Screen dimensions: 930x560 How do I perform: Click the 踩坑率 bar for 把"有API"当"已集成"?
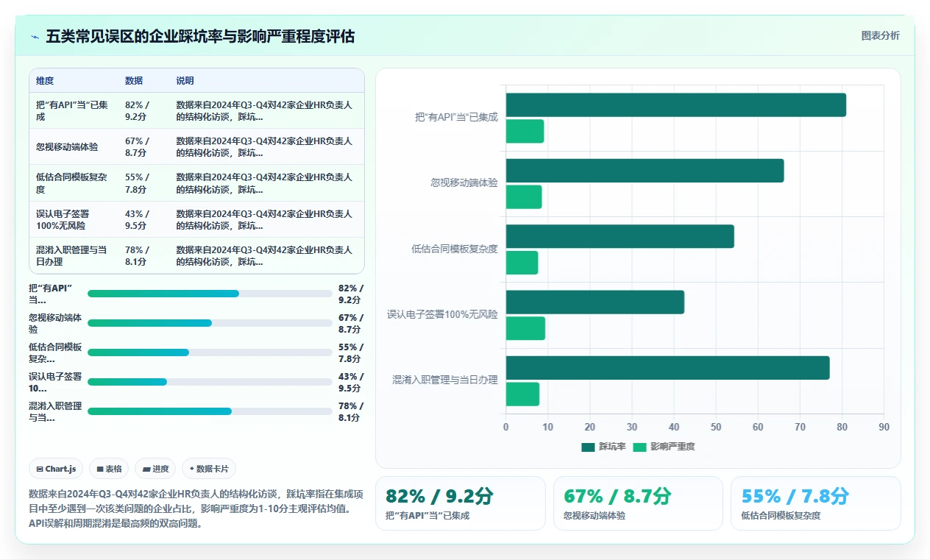click(675, 104)
